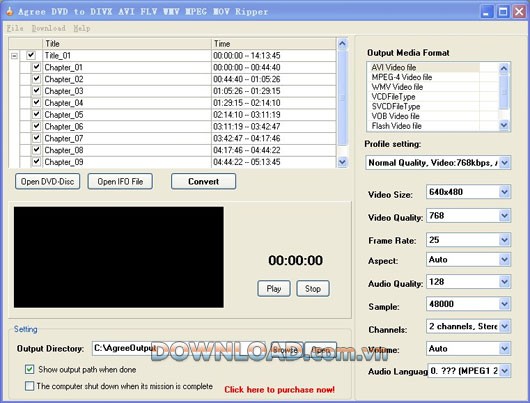Toggle Show output path when done
This screenshot has width=530, height=403.
click(x=29, y=369)
